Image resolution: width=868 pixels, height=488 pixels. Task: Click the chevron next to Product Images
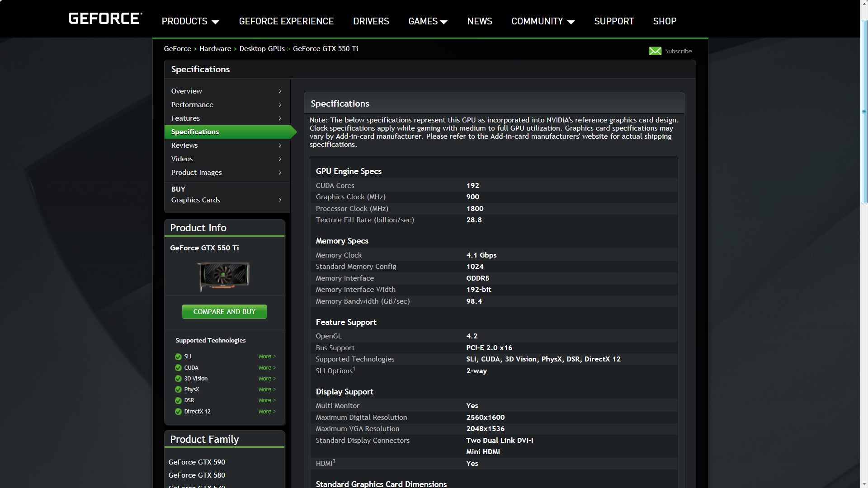pos(280,173)
